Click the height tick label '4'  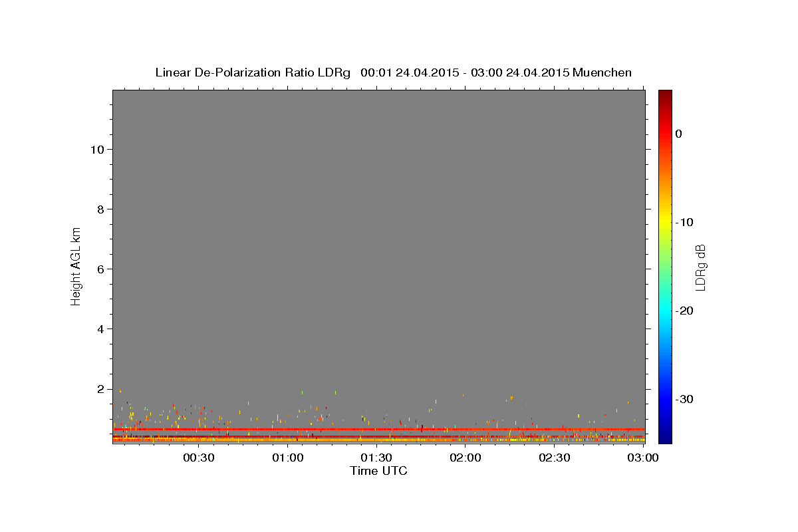(x=99, y=329)
